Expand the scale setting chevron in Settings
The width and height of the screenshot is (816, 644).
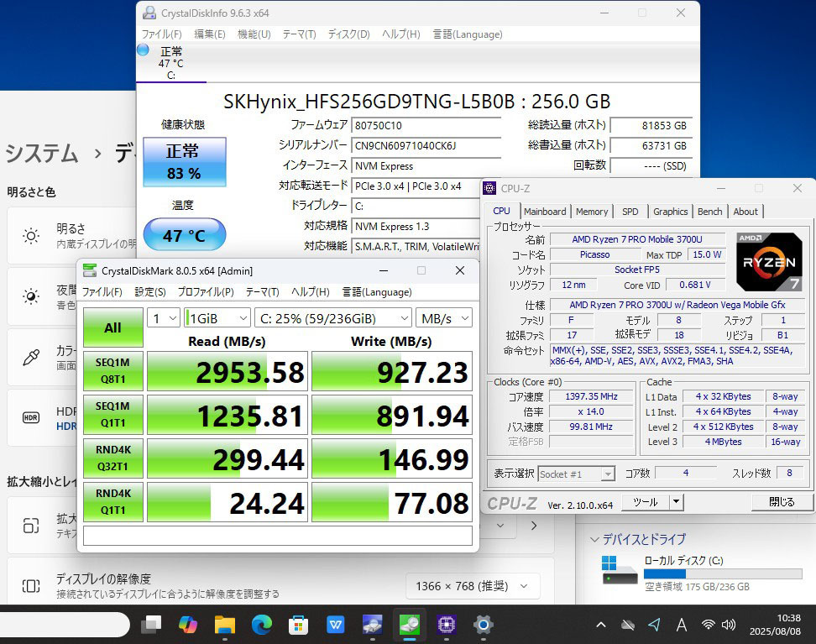(x=534, y=526)
